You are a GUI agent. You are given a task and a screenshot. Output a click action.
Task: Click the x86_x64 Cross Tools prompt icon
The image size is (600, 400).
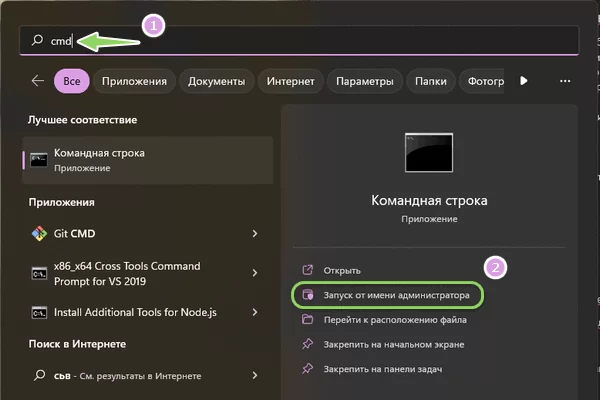pyautogui.click(x=39, y=273)
